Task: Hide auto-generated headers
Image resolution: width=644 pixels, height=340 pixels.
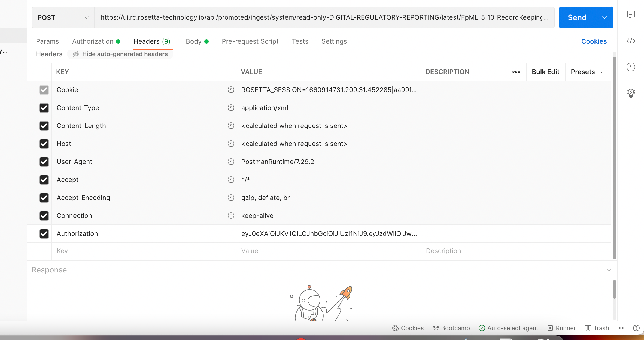Action: pyautogui.click(x=120, y=54)
